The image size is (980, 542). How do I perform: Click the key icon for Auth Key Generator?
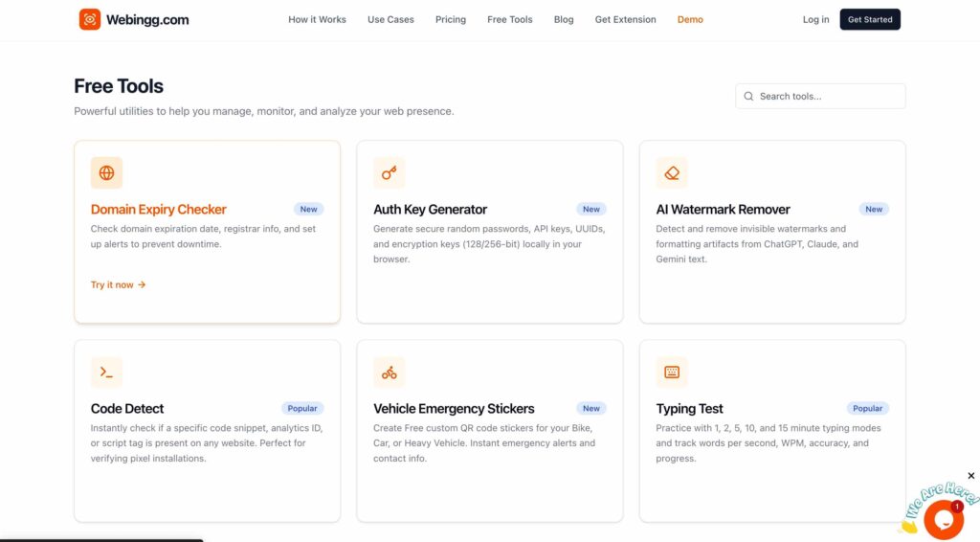coord(389,173)
